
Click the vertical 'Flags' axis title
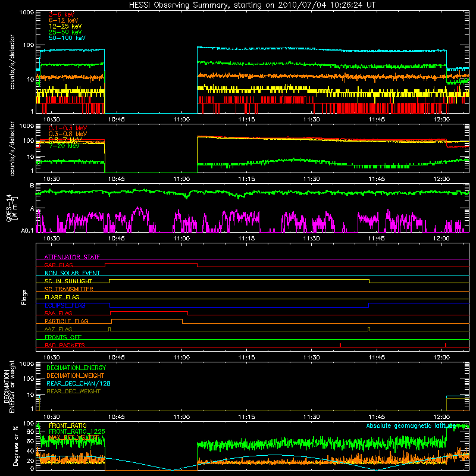[x=24, y=297]
